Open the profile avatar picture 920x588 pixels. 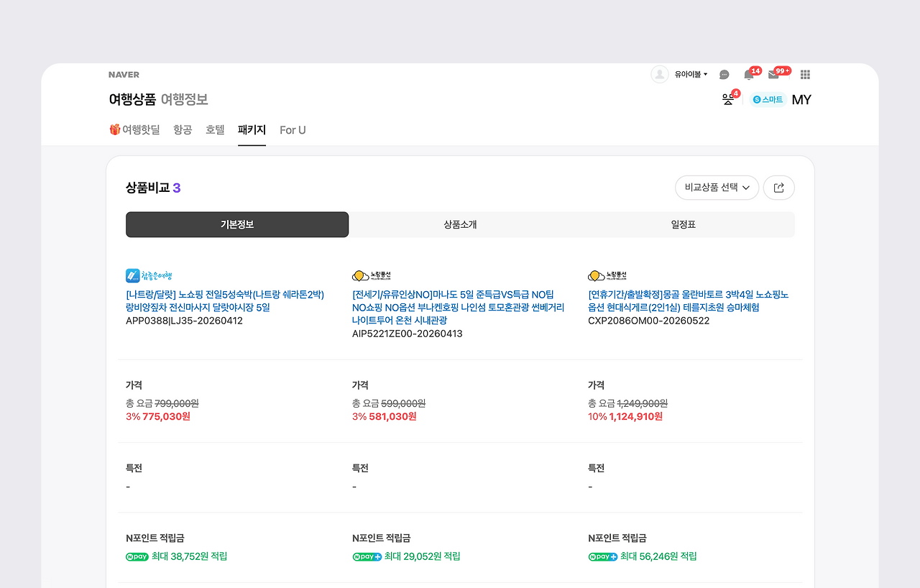[659, 74]
